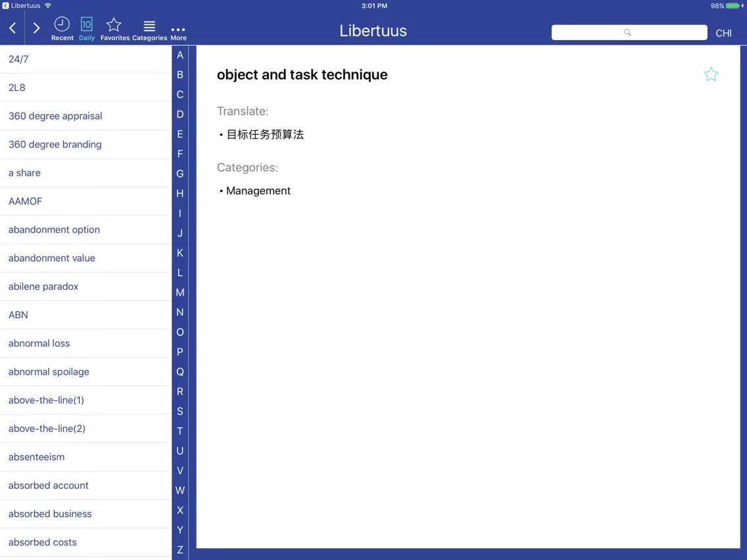Jump to letter Z in the index

[x=180, y=550]
